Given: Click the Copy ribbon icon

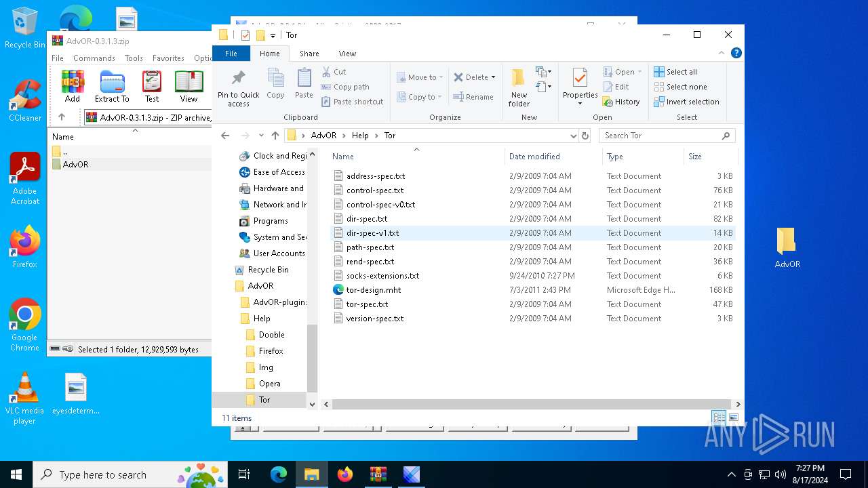Looking at the screenshot, I should pyautogui.click(x=275, y=84).
